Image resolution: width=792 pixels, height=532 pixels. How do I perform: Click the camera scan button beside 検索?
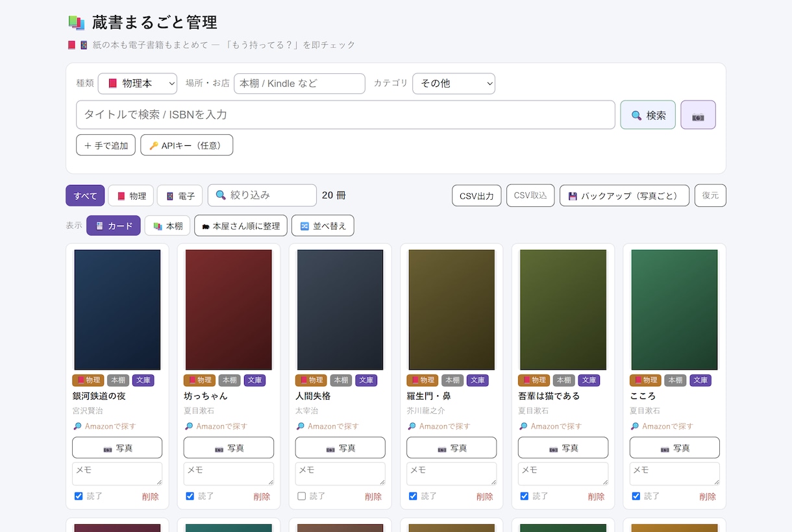point(698,115)
